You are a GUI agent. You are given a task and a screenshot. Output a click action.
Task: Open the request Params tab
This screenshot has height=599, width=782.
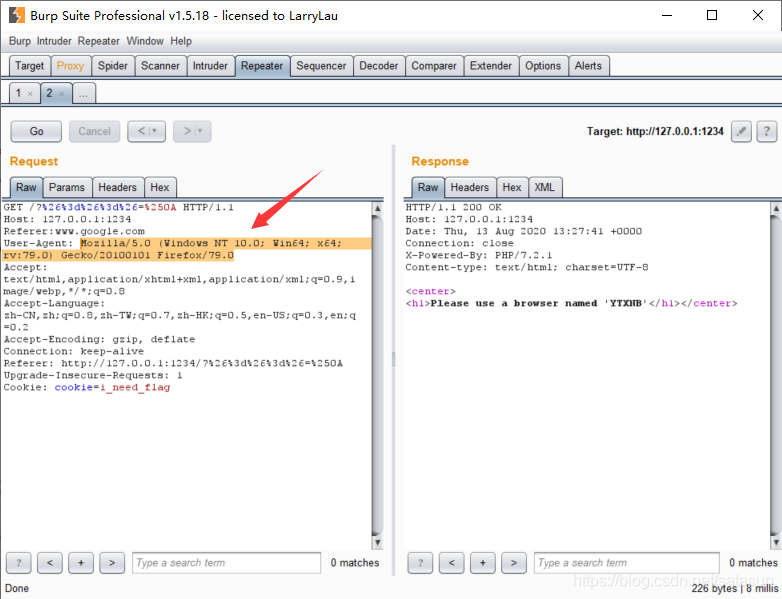(67, 188)
